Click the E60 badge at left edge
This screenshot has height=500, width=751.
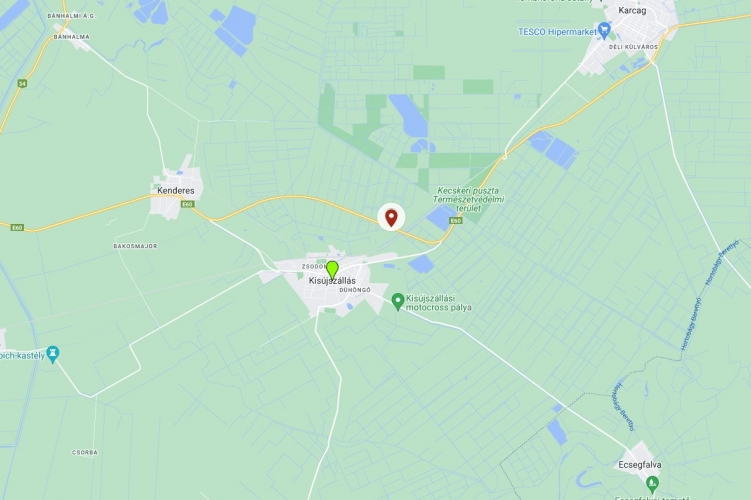pos(17,227)
